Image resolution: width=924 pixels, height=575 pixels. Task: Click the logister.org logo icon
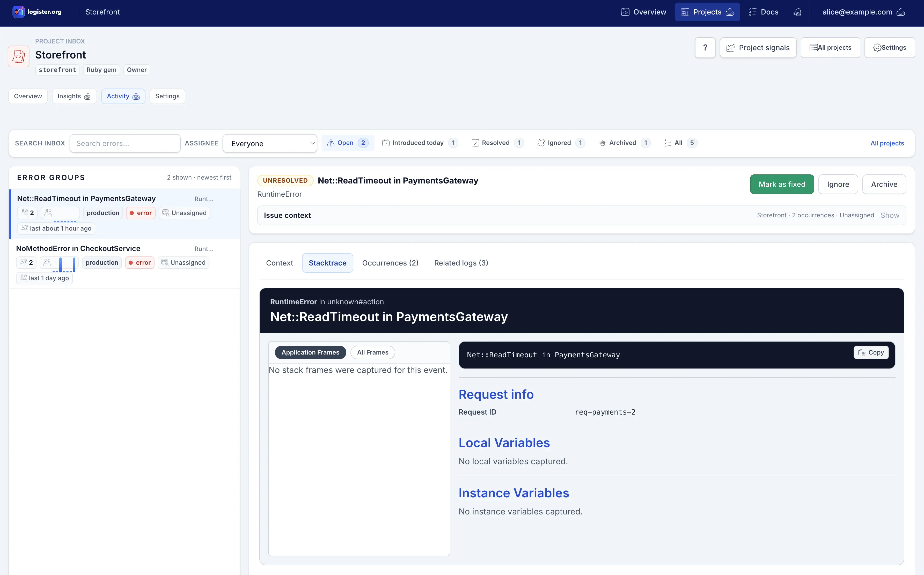tap(18, 12)
